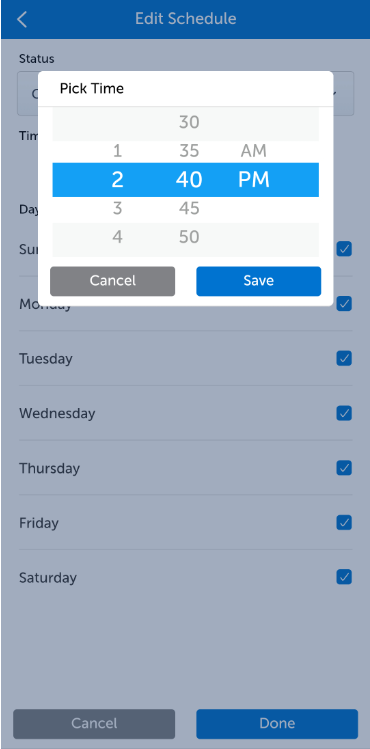Screen dimensions: 370x749
Task: Choose 50 minutes in the picker
Action: [x=189, y=237]
